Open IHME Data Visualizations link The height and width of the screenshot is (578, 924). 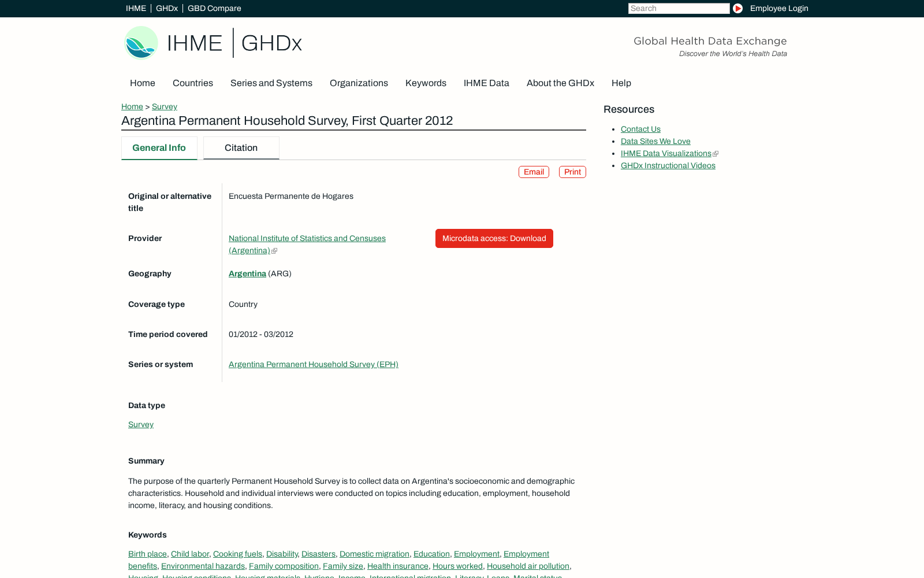(666, 153)
